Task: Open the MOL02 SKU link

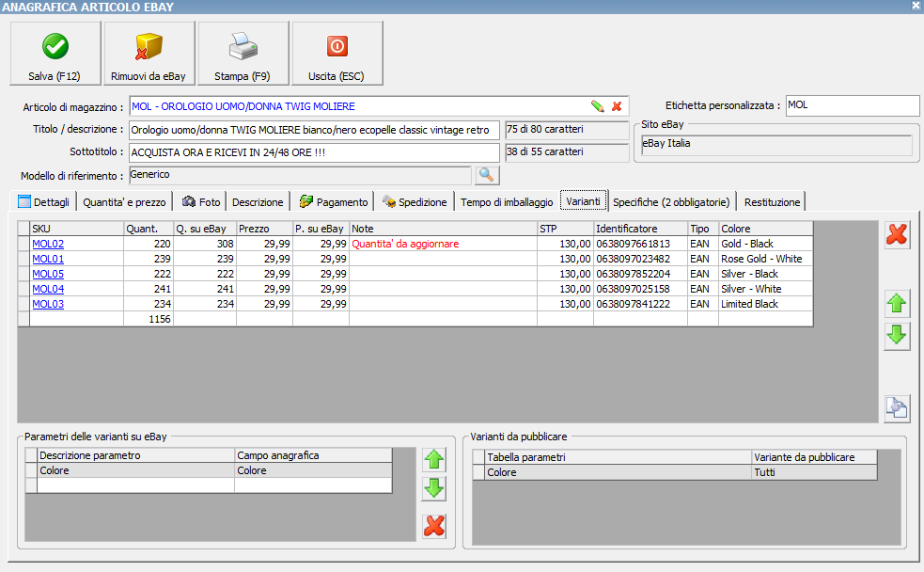Action: (x=48, y=244)
